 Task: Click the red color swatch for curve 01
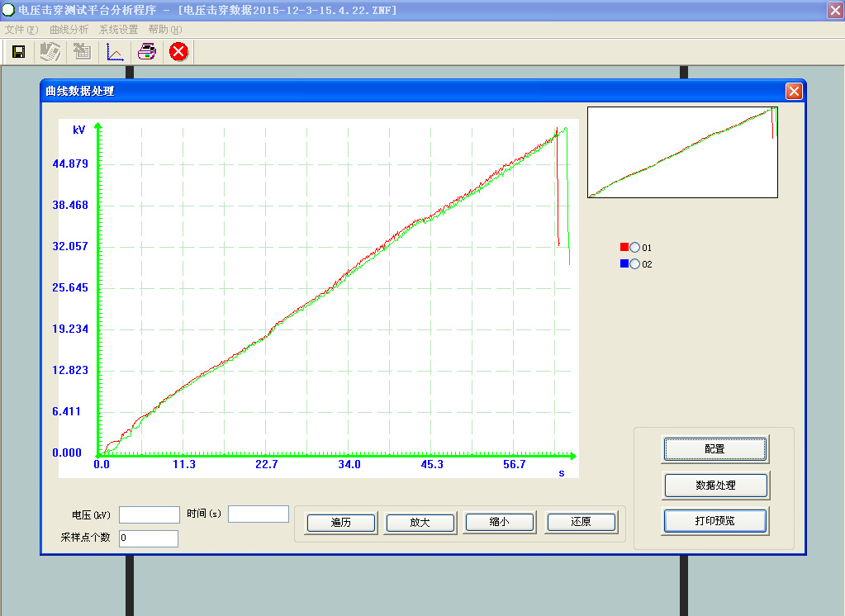[x=624, y=247]
